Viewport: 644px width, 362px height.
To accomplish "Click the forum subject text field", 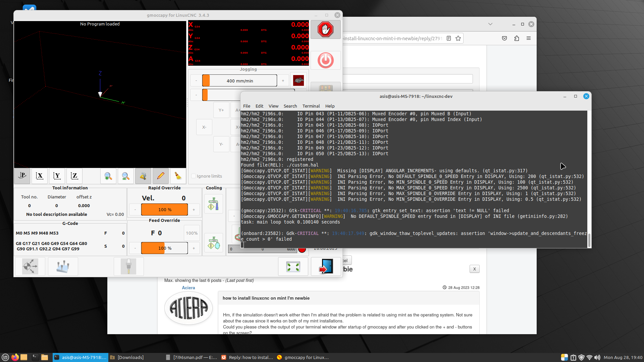I will (408, 79).
